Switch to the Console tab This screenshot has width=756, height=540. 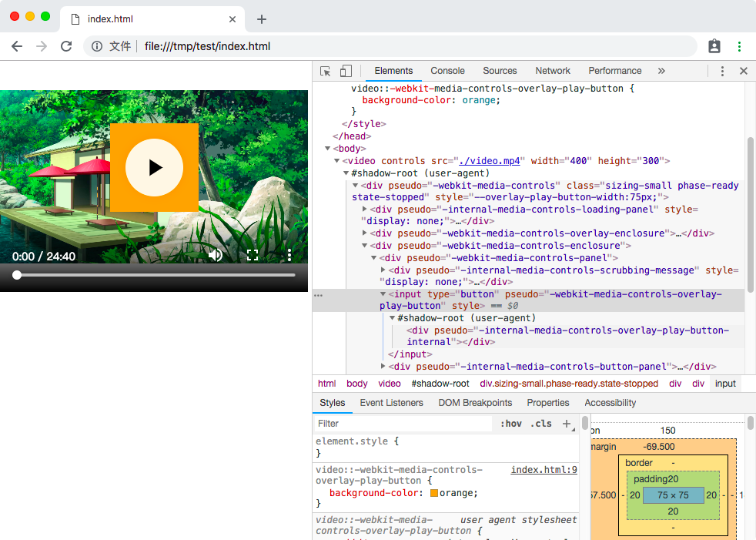[447, 71]
